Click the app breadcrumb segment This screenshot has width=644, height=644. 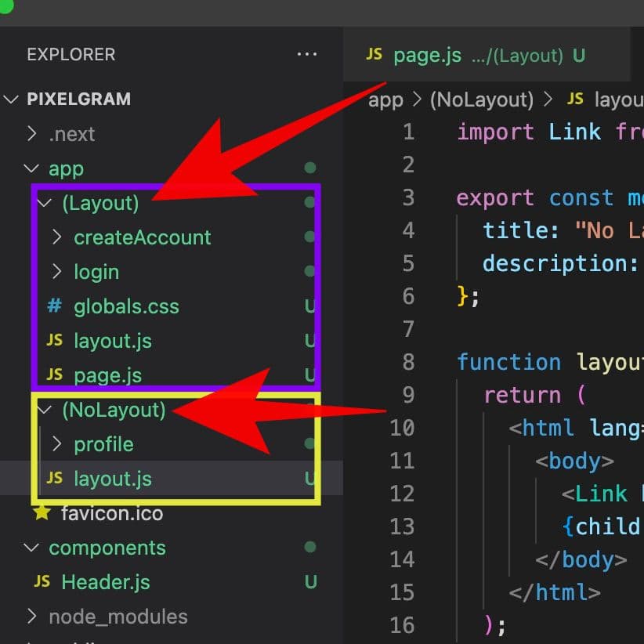coord(385,99)
